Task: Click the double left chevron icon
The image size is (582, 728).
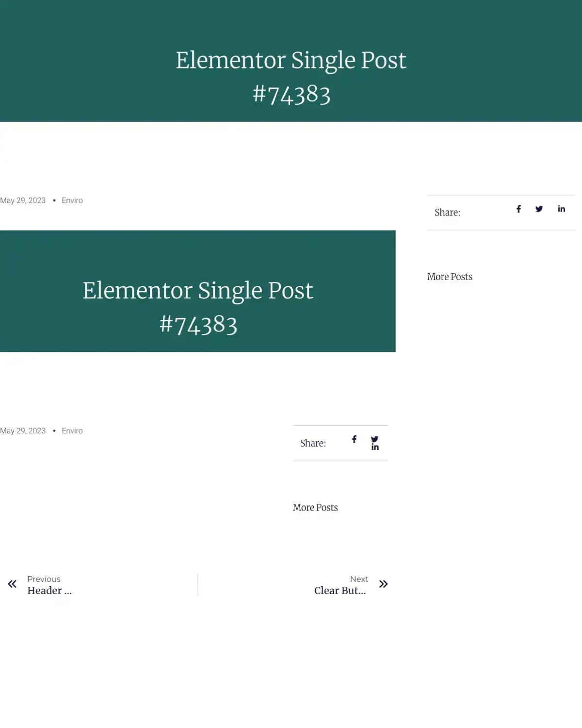Action: pyautogui.click(x=12, y=584)
